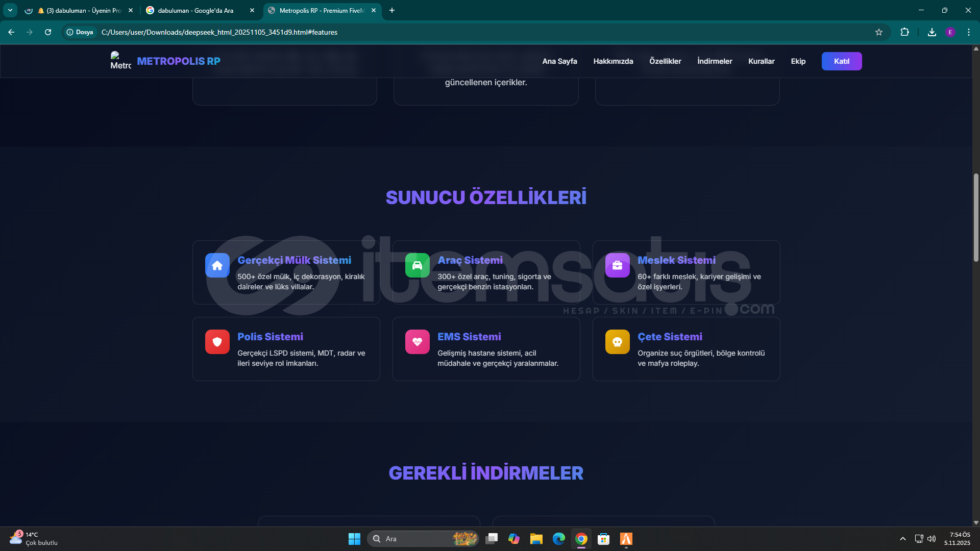The height and width of the screenshot is (551, 980).
Task: Click the page vertical scrollbar thumb
Action: (x=976, y=217)
